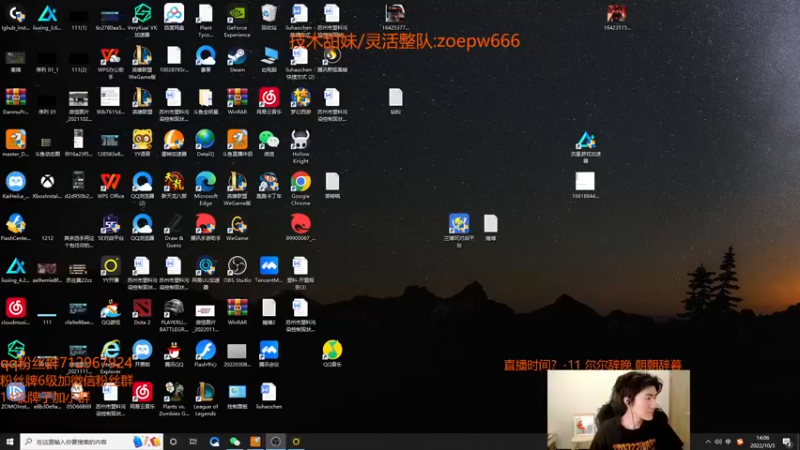Select the liuhaochen document in the bottom row
The image size is (800, 450).
(269, 396)
